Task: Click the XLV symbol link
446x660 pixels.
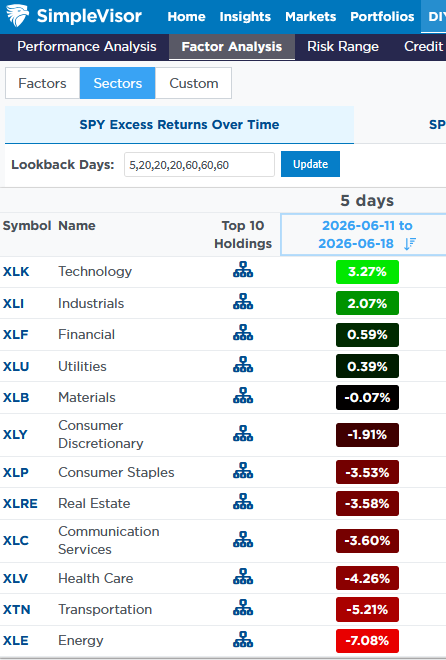Action: click(15, 579)
